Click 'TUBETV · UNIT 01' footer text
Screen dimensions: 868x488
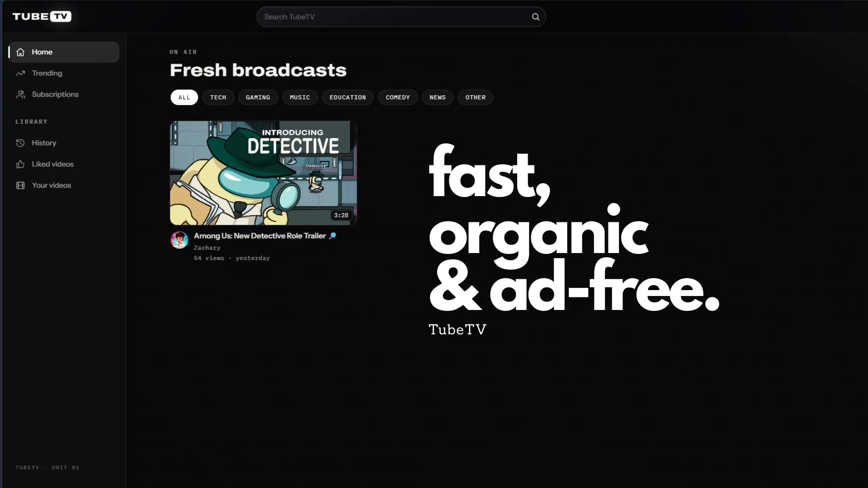point(47,468)
